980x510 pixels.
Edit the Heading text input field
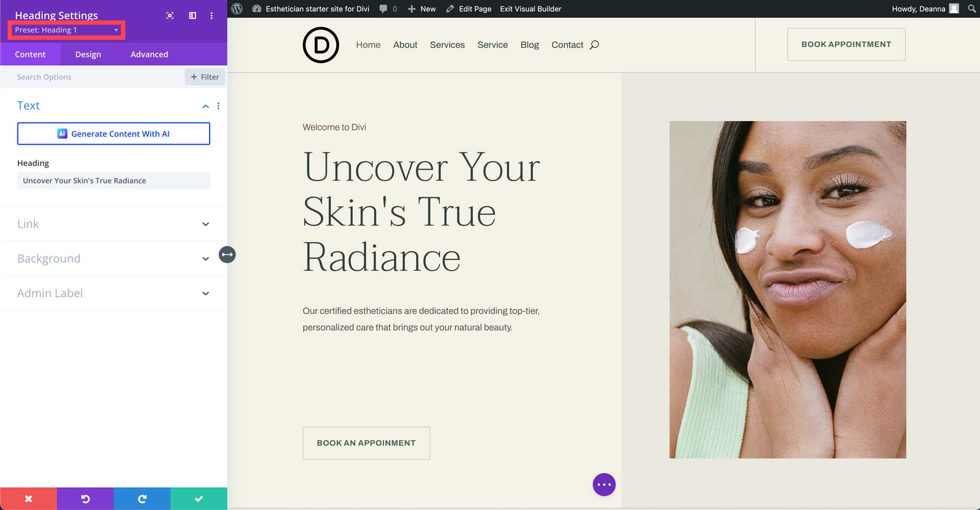pyautogui.click(x=113, y=180)
